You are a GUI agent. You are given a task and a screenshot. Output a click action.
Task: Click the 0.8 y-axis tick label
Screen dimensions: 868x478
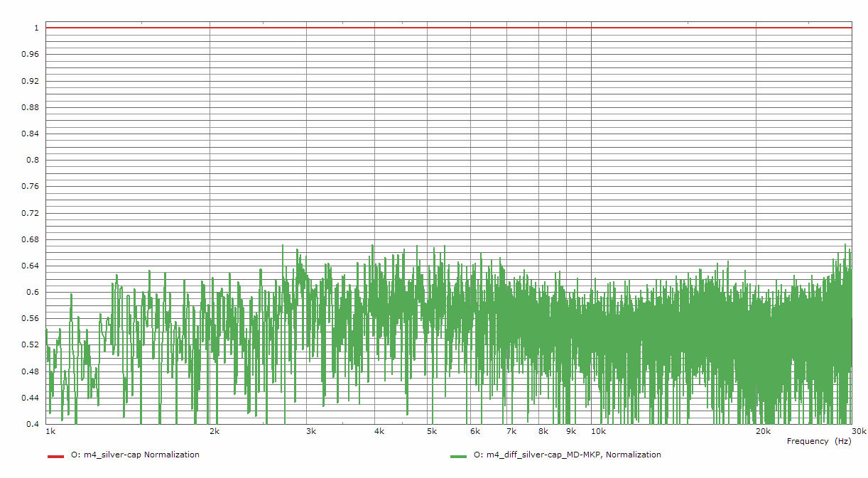click(33, 161)
